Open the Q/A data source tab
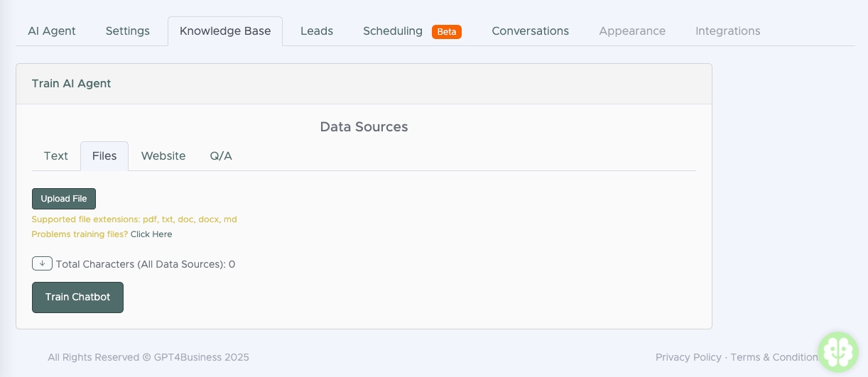Screen dimensions: 868x377 coord(221,156)
